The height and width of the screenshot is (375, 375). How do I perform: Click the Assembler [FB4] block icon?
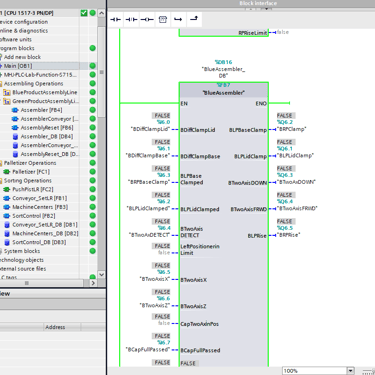[x=15, y=110]
